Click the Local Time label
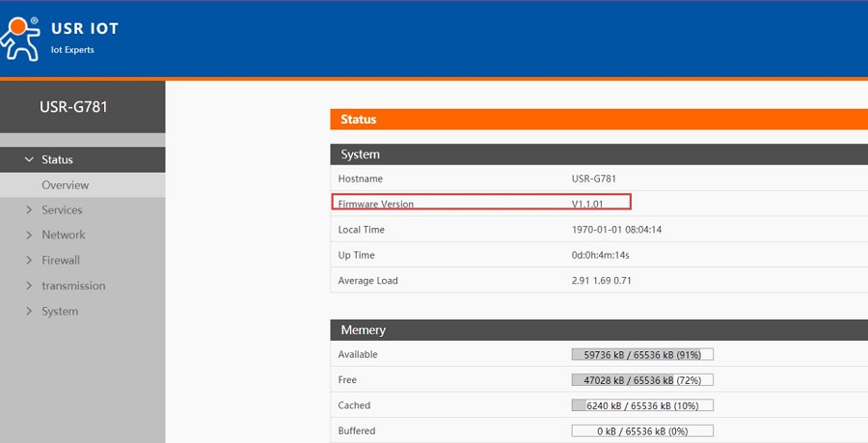 [361, 230]
